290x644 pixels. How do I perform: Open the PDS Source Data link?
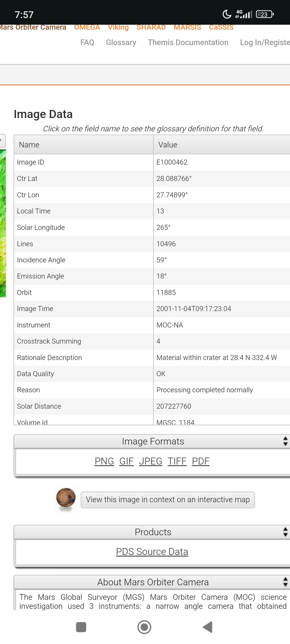pos(152,552)
